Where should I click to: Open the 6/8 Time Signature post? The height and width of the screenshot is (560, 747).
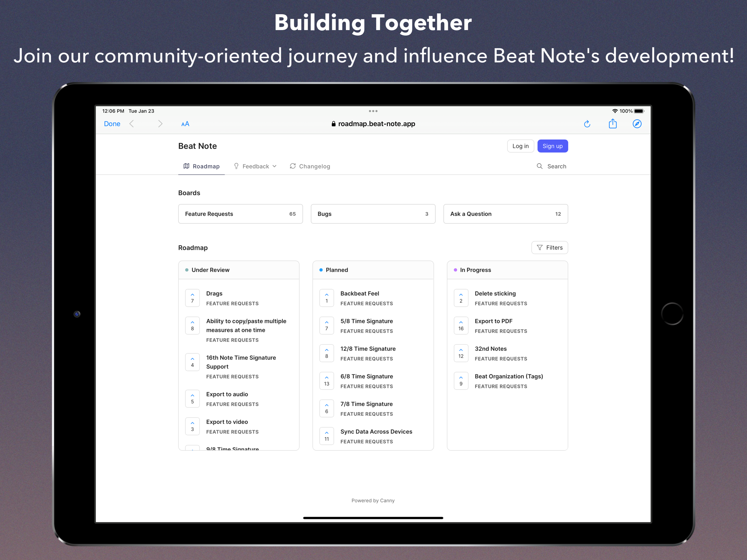coord(367,377)
